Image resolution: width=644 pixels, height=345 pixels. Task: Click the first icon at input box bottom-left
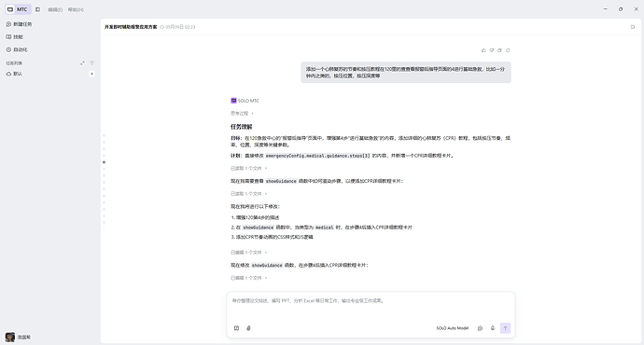(x=236, y=328)
